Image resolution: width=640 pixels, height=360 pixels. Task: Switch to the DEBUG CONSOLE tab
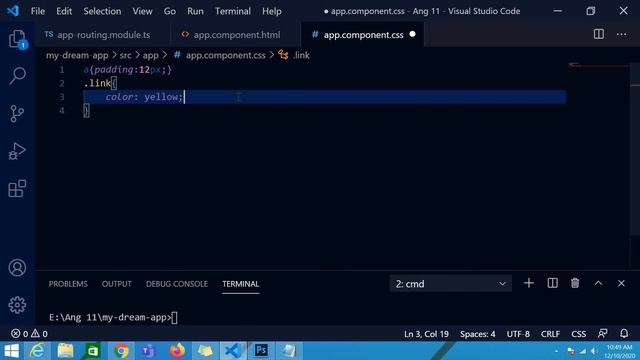[x=177, y=284]
